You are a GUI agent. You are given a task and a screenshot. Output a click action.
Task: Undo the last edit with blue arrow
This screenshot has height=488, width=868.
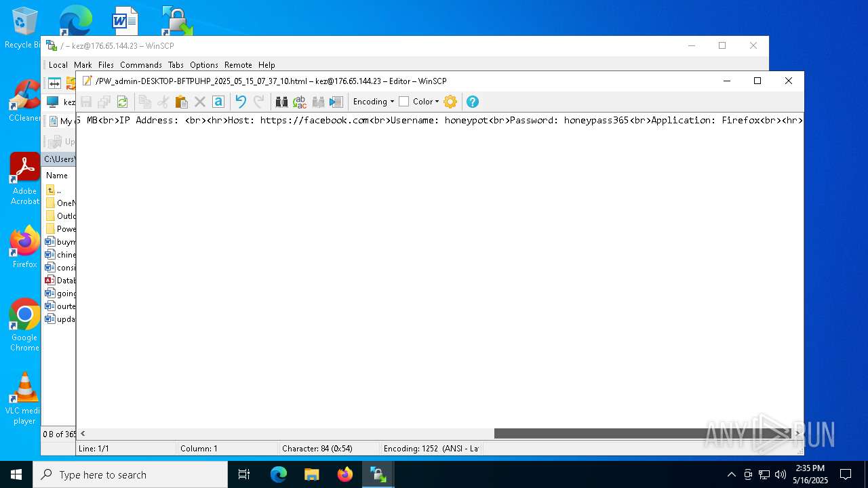point(240,102)
